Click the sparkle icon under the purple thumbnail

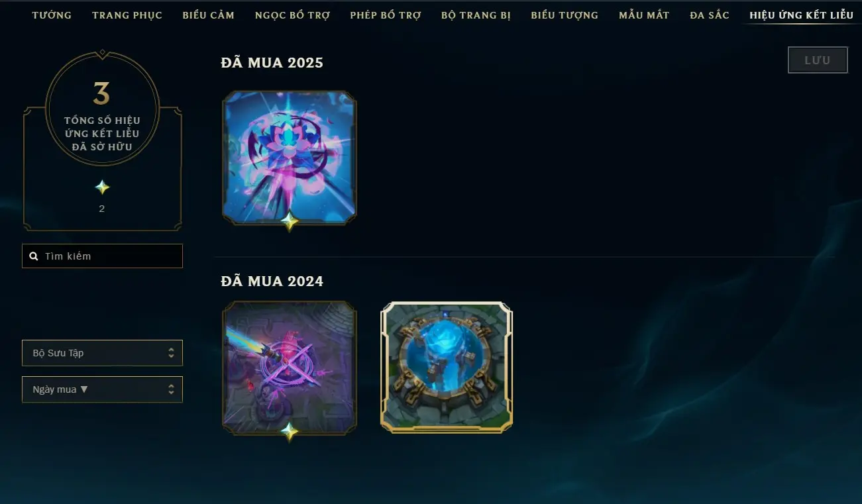point(290,432)
